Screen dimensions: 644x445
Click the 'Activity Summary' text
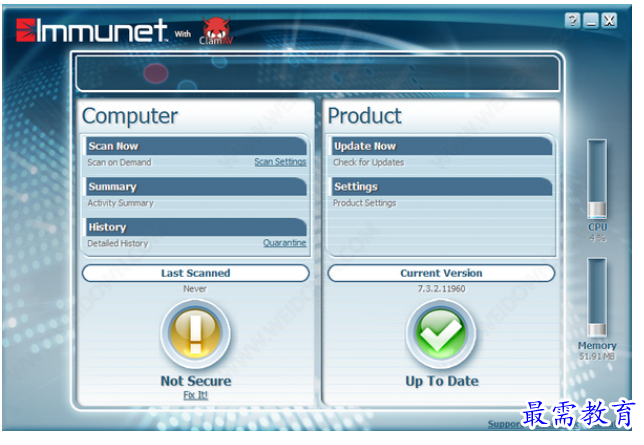120,203
